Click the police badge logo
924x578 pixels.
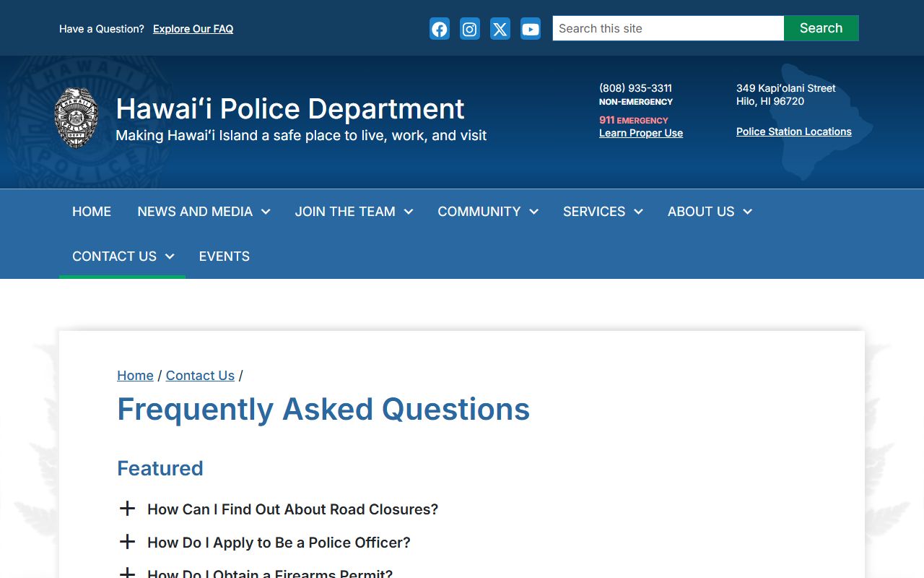[77, 118]
